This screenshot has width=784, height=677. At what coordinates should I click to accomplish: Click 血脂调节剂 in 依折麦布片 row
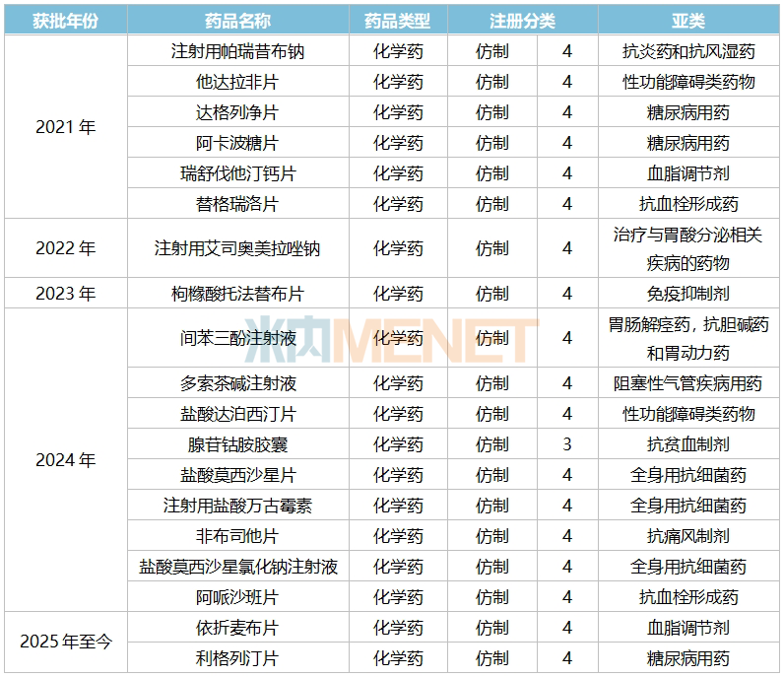688,628
